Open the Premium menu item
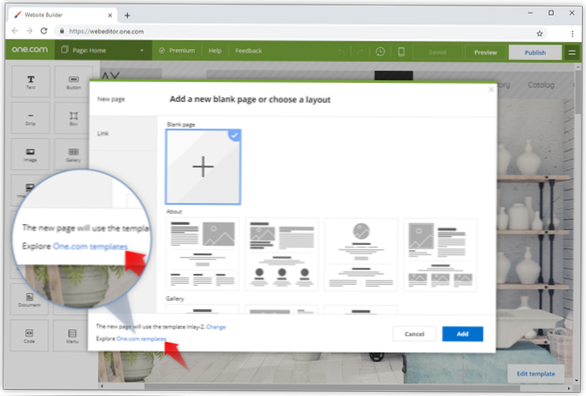Viewport: 586px width, 396px height. click(x=177, y=50)
